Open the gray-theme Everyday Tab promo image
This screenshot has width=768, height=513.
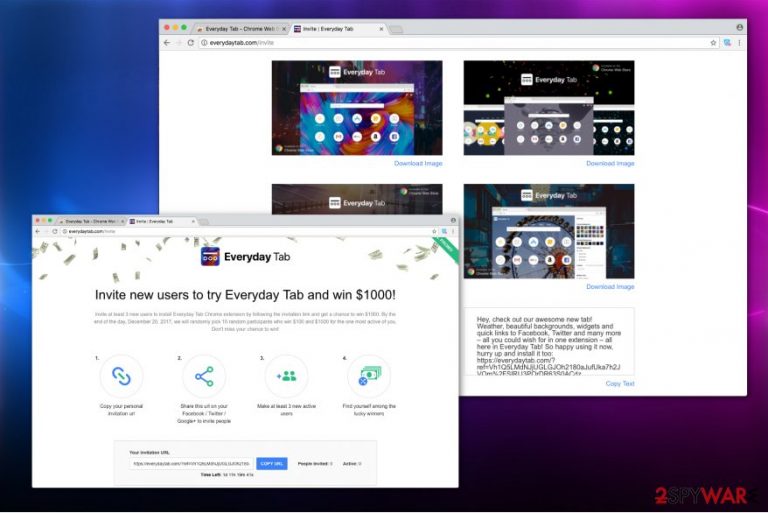pos(549,108)
